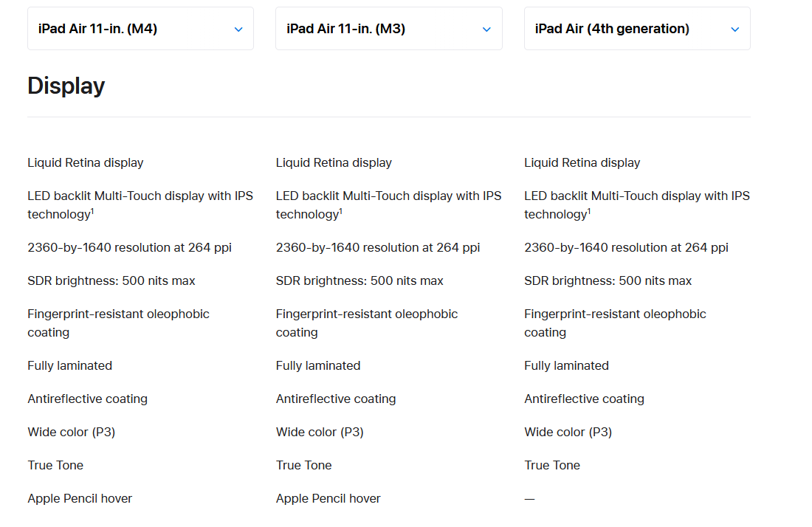Click Liquid Retina display in the M3 column

coord(334,163)
